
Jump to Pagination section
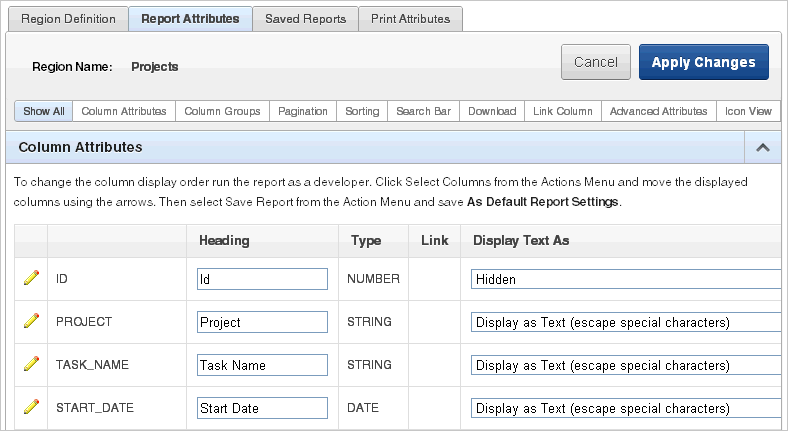tap(303, 112)
